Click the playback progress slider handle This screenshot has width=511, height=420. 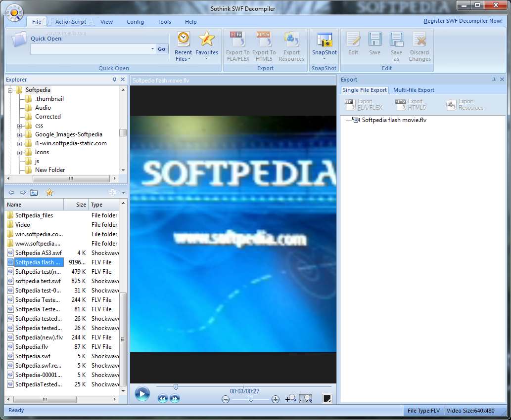pyautogui.click(x=176, y=387)
